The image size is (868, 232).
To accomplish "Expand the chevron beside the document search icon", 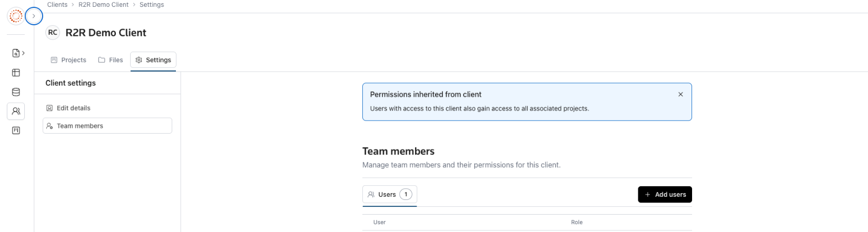I will click(x=23, y=53).
